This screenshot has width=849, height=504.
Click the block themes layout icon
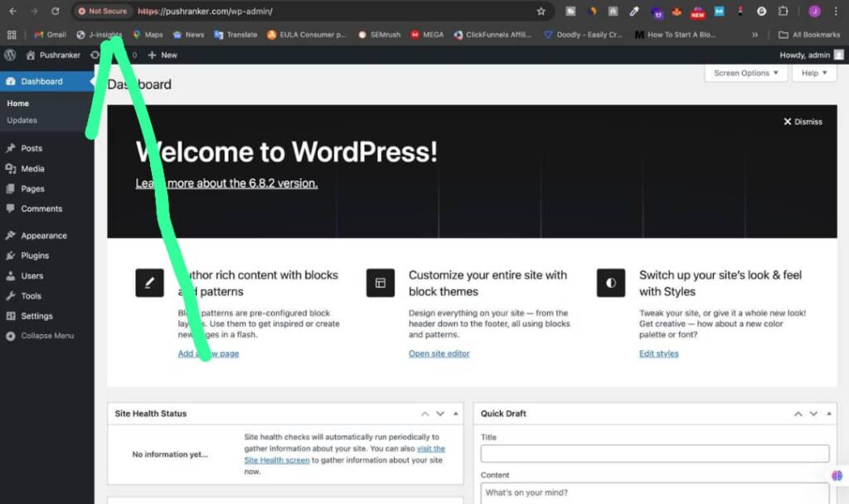tap(380, 283)
